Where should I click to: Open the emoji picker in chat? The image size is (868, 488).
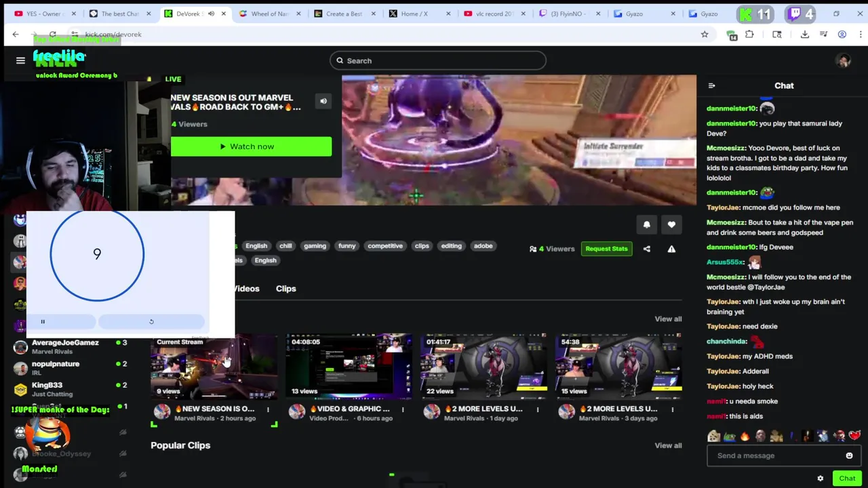click(x=849, y=455)
